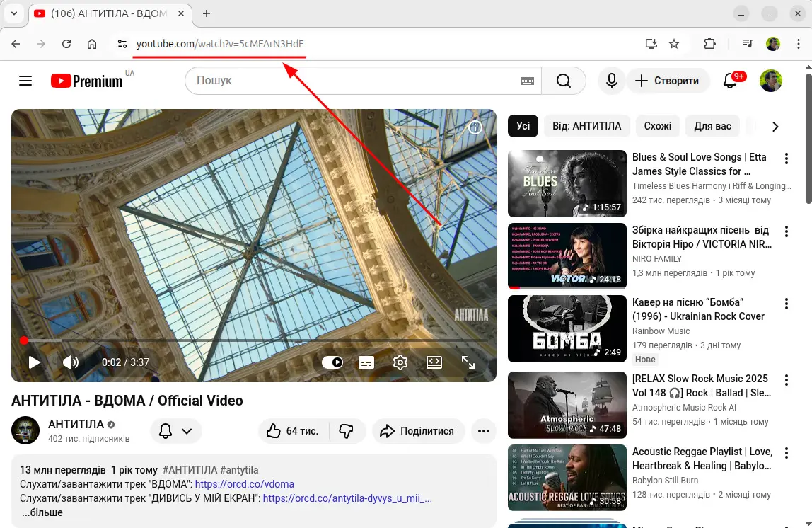
Task: Enter fullscreen with the player icon
Action: point(468,362)
